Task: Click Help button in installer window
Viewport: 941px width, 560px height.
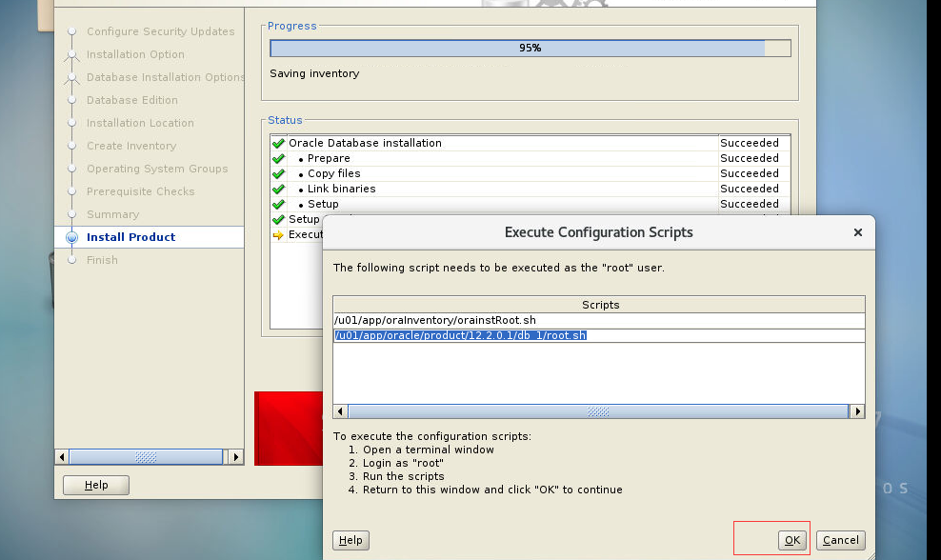Action: (96, 485)
